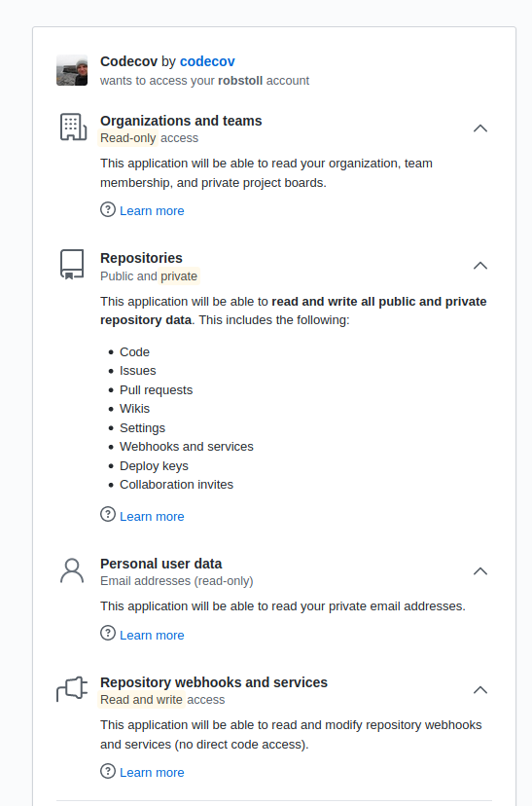The image size is (532, 806).
Task: Open the codecov author profile link
Action: [207, 61]
